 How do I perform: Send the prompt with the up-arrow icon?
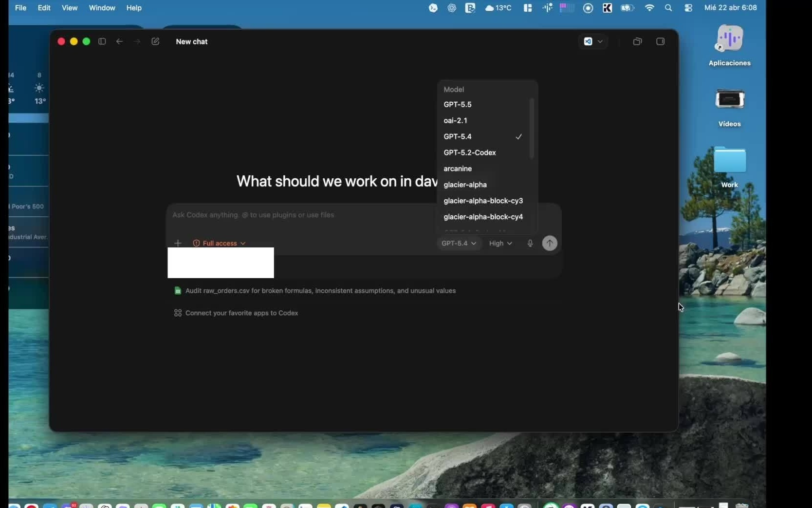[x=549, y=244]
